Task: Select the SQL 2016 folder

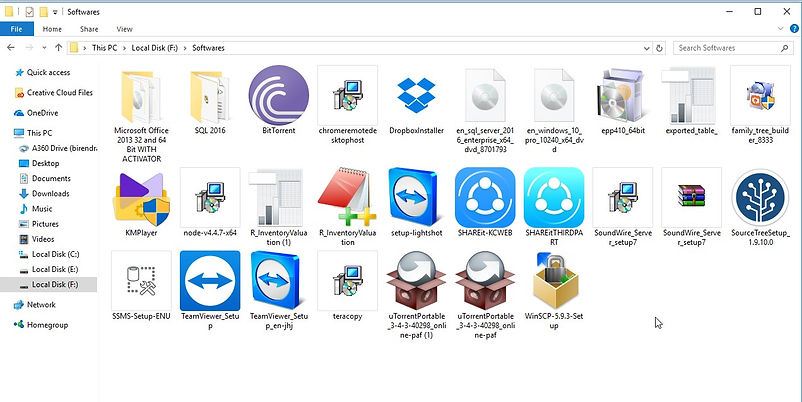Action: tap(210, 95)
